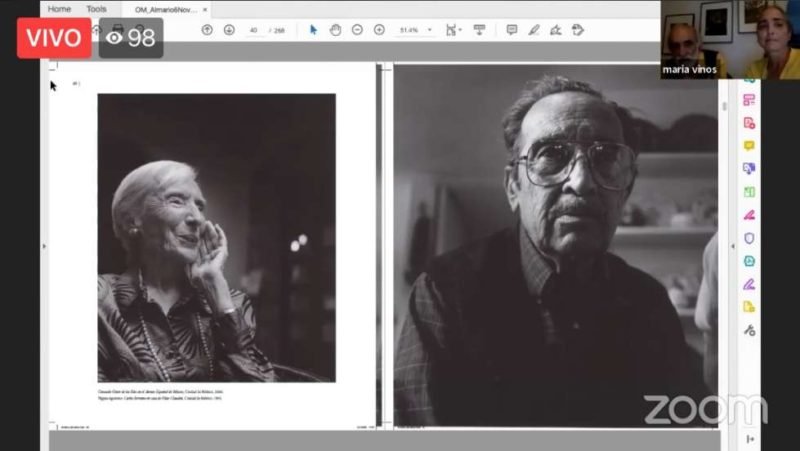Expand the left navigation pane
The width and height of the screenshot is (800, 451).
click(x=43, y=246)
